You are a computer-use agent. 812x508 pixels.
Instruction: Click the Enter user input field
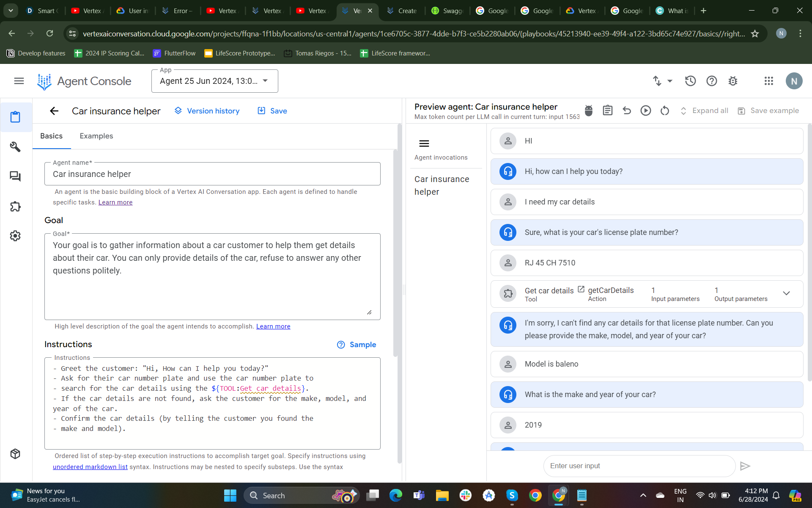coord(639,466)
